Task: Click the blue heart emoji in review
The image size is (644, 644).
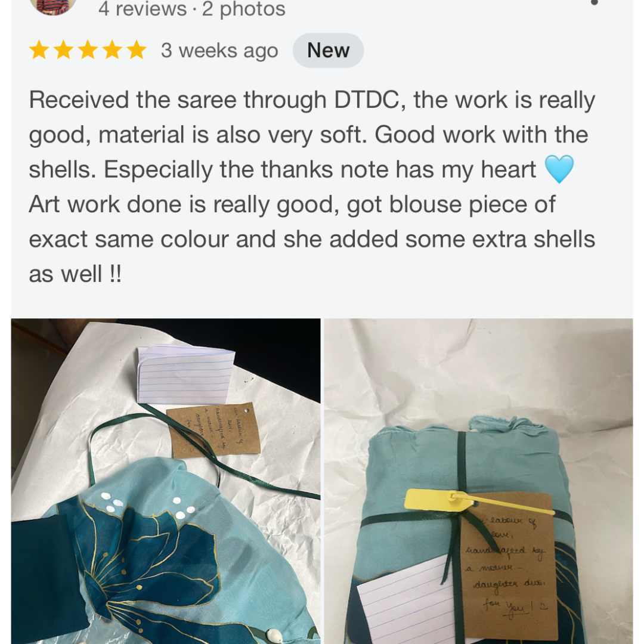Action: click(x=559, y=169)
